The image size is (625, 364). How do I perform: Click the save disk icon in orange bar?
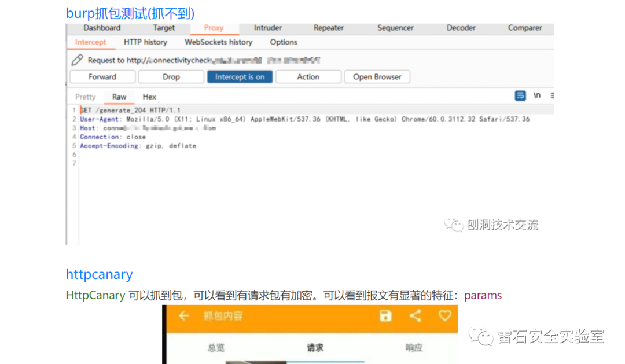click(385, 316)
